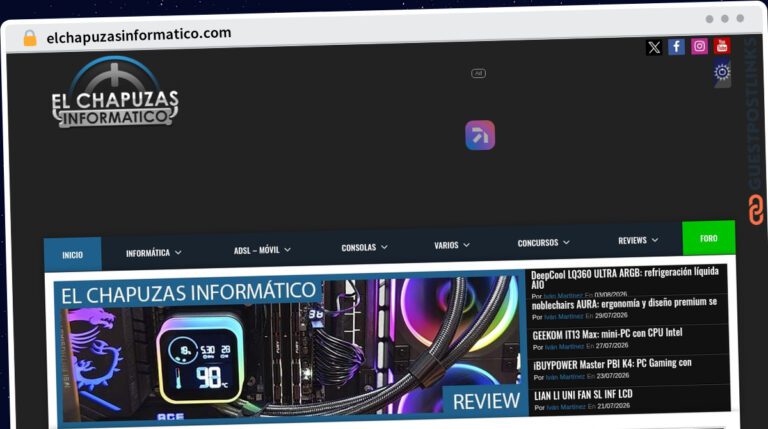Click the orange chain link icon

[x=756, y=210]
